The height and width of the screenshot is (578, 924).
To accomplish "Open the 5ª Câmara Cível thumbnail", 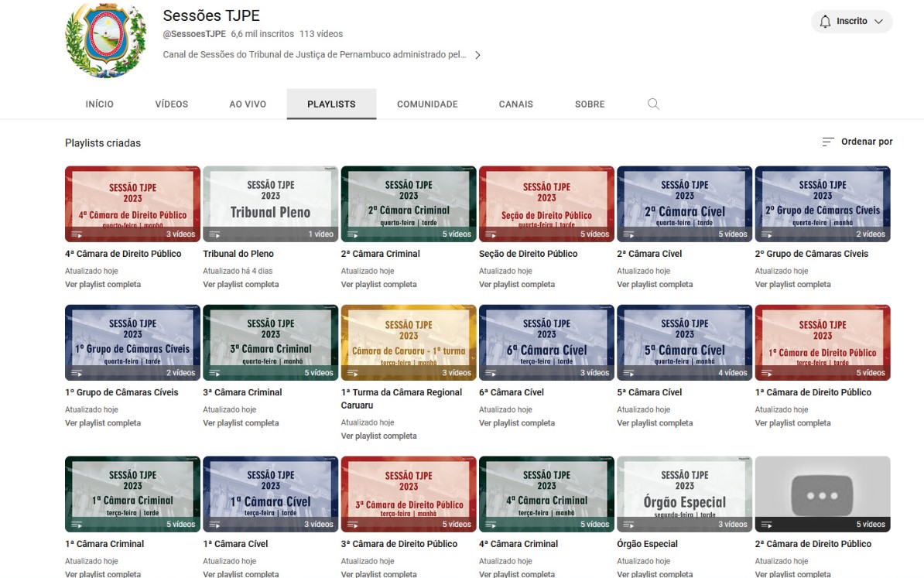I will [684, 342].
